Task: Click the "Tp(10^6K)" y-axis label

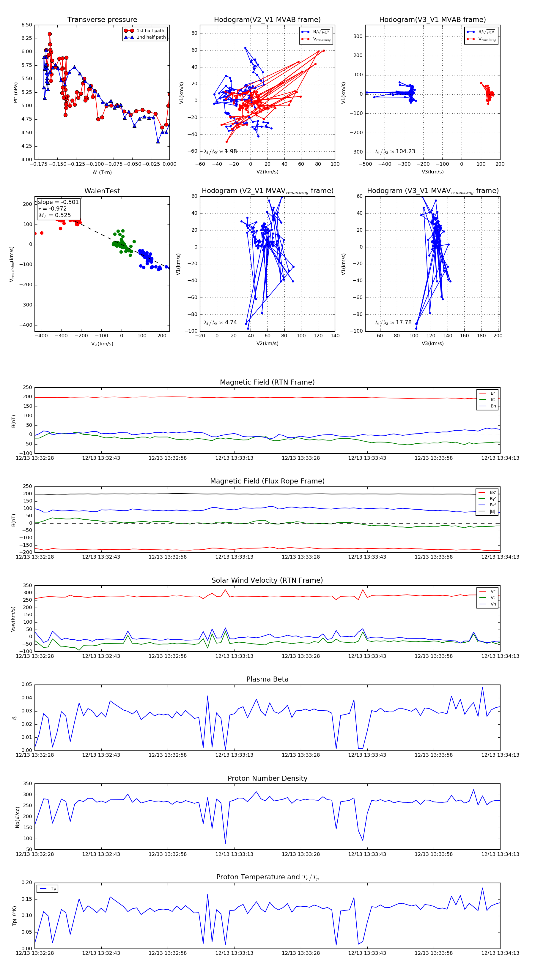Action: point(15,916)
